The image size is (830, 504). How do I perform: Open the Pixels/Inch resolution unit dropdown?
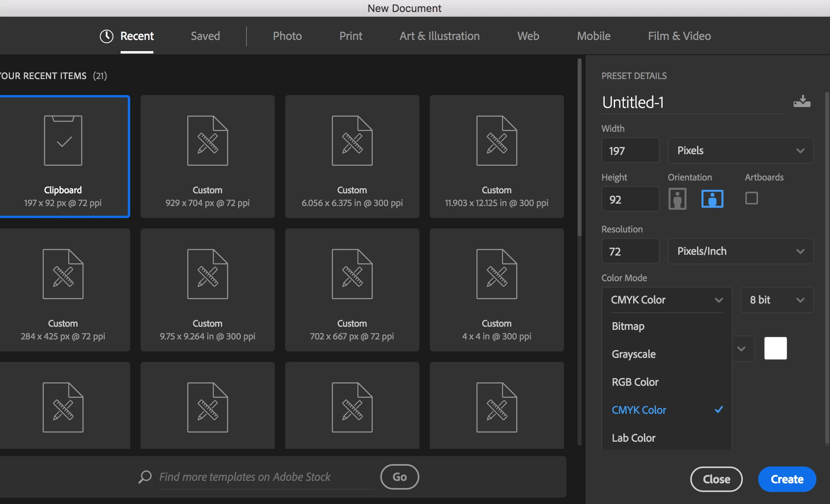point(740,251)
